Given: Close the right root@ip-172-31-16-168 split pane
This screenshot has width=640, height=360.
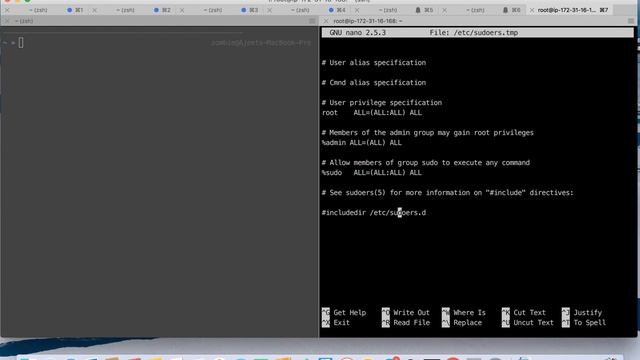Looking at the screenshot, I should pos(326,21).
